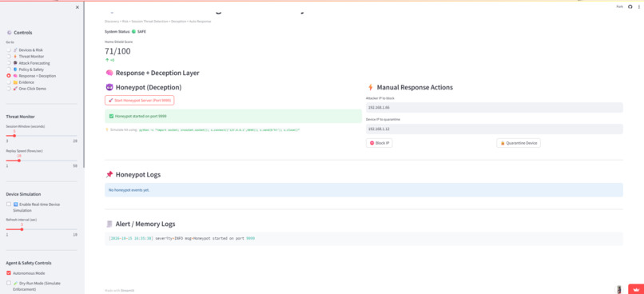Click the lightning icon beside Manual Response Actions
The height and width of the screenshot is (294, 644).
(371, 87)
